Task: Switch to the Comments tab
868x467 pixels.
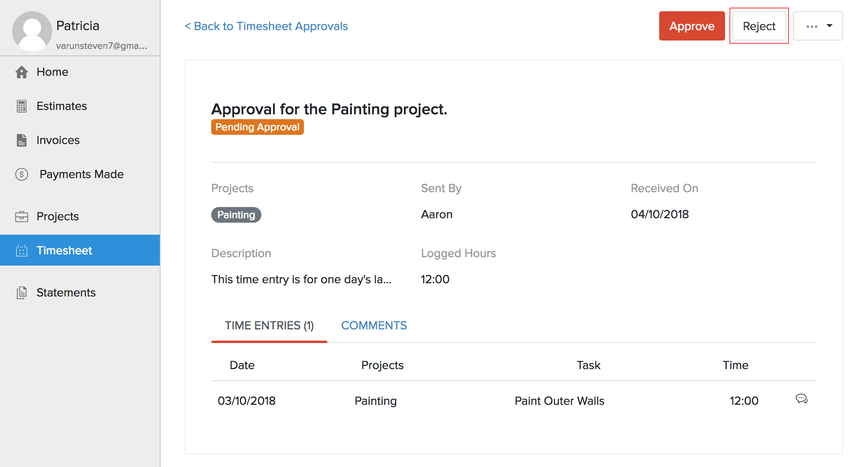Action: click(x=374, y=325)
